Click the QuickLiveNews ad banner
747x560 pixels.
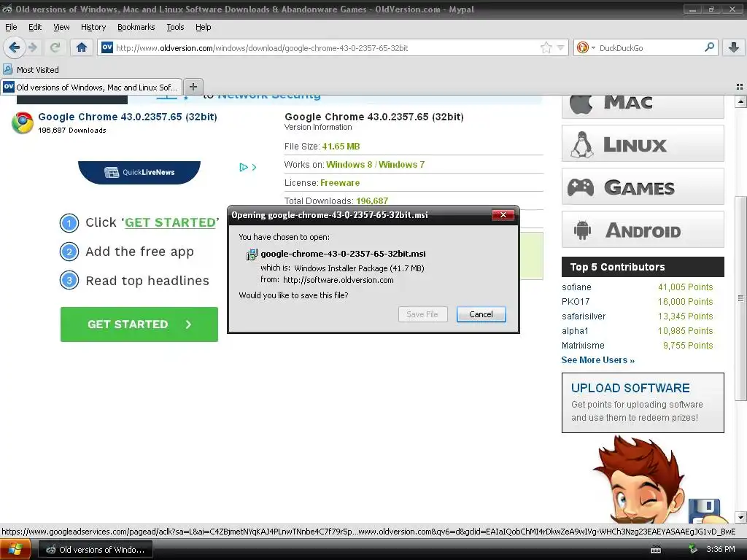139,172
